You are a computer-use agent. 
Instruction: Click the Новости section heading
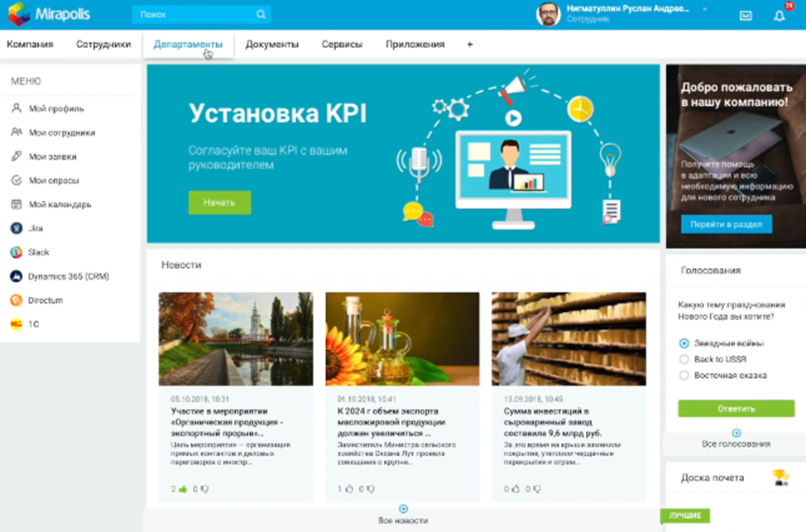(x=181, y=265)
